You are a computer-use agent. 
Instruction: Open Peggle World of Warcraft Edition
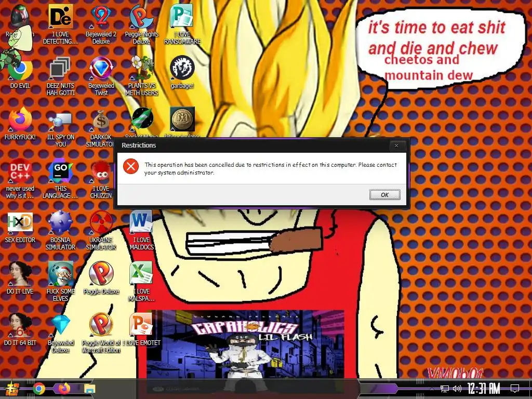point(101,333)
